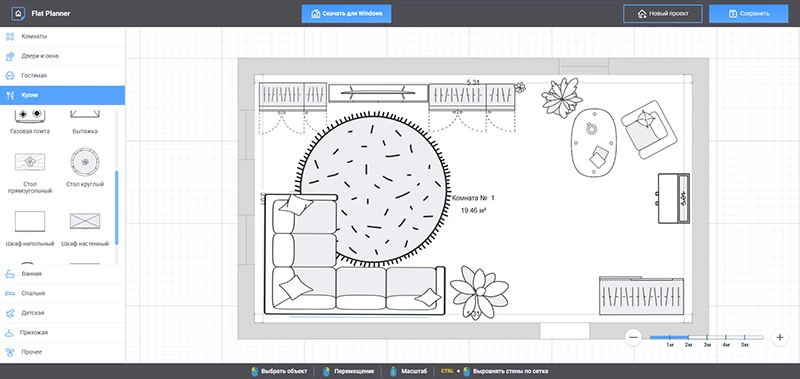Zoom in with the plus button

[x=780, y=337]
